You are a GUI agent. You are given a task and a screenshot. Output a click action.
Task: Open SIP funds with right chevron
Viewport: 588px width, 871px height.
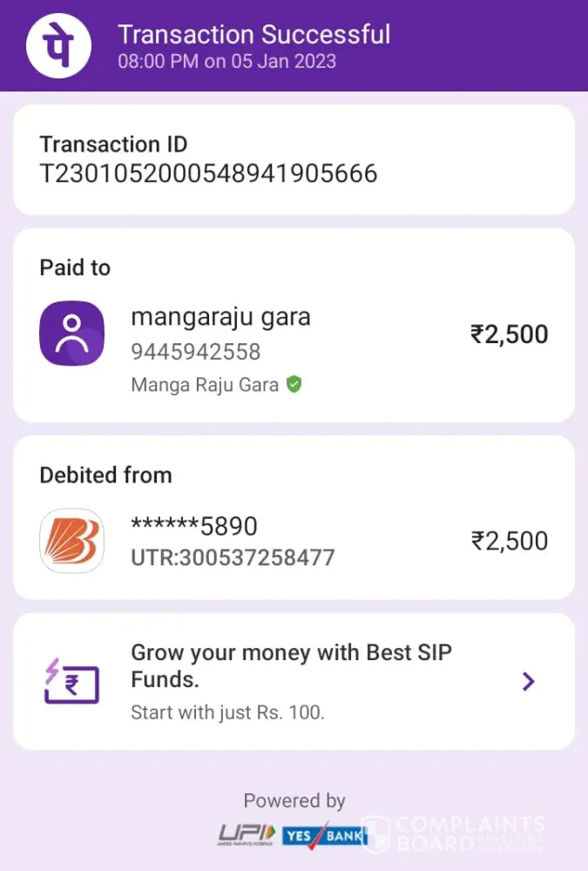[x=528, y=681]
